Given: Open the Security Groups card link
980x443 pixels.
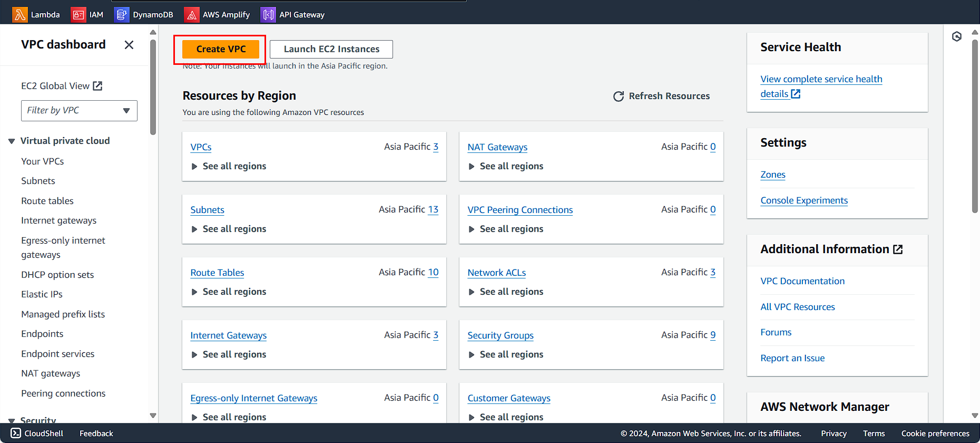Looking at the screenshot, I should click(x=501, y=335).
